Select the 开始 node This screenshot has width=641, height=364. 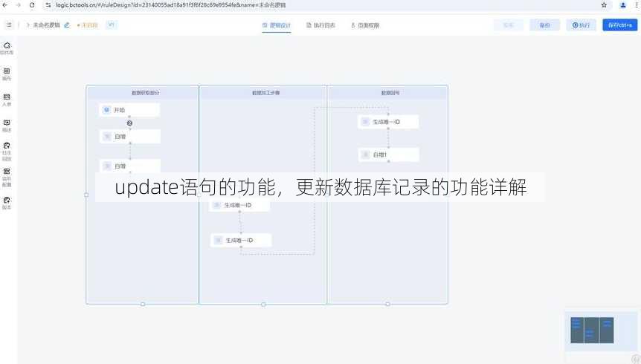(129, 110)
